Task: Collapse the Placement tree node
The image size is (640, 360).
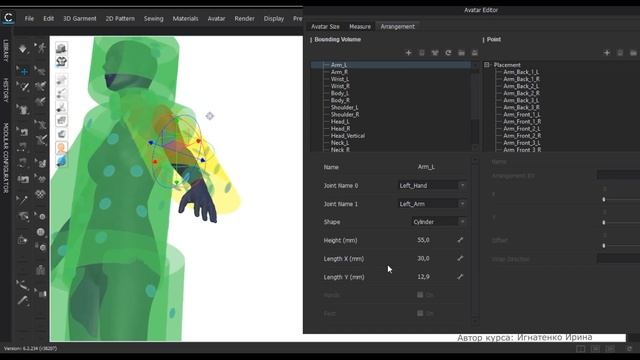Action: 487,64
